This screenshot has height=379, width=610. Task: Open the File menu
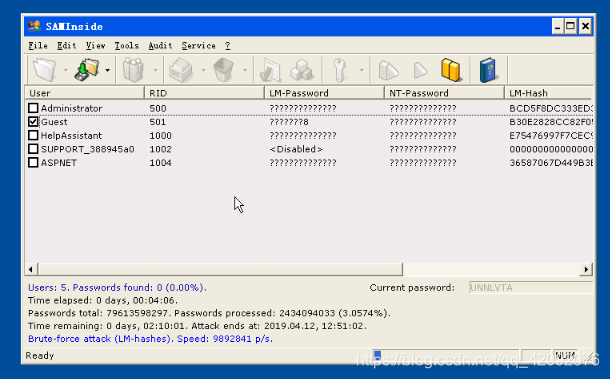point(38,46)
